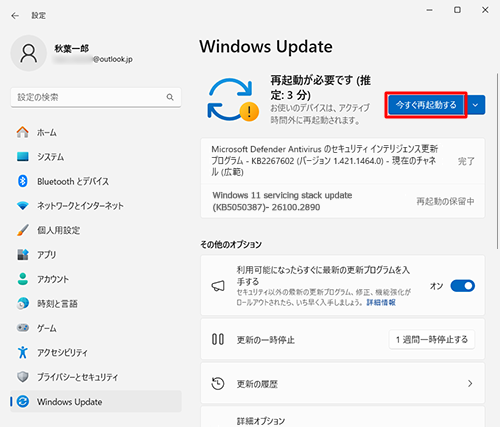Click the Microsoft Defender Antivirus update entry
Image resolution: width=500 pixels, height=427 pixels.
[343, 161]
